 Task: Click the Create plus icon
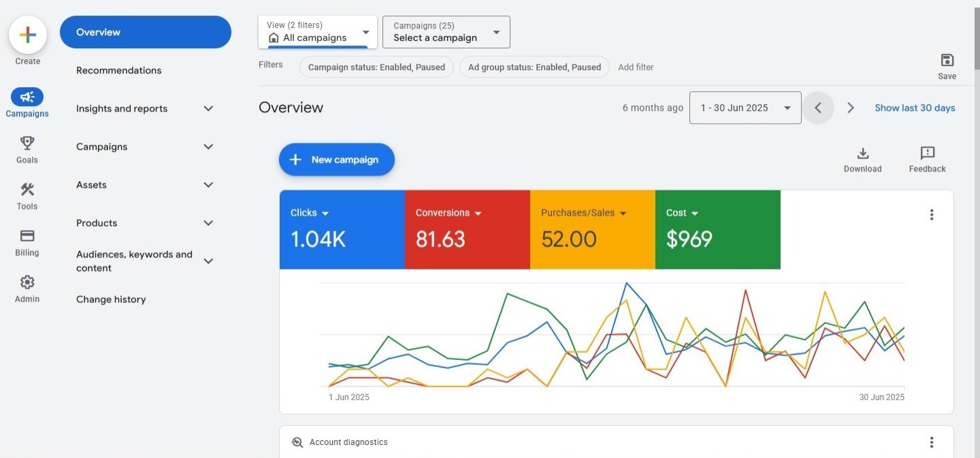pyautogui.click(x=28, y=35)
